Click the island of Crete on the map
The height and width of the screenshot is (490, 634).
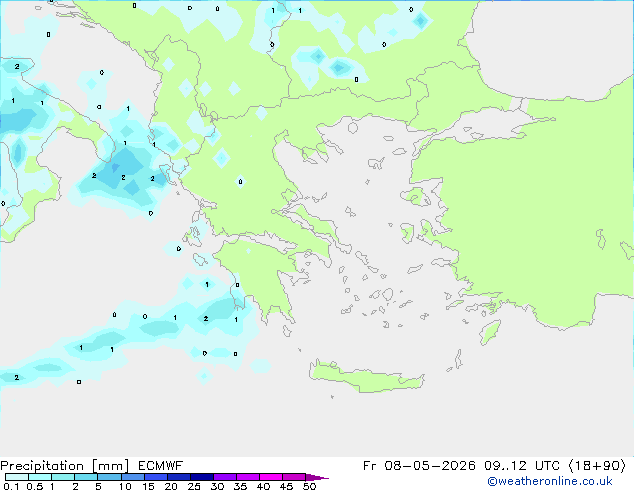click(366, 378)
